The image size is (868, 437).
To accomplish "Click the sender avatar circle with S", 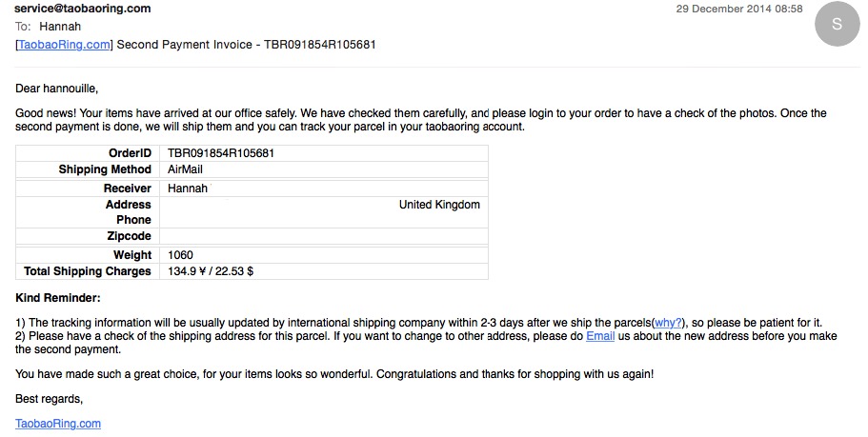I will click(837, 24).
